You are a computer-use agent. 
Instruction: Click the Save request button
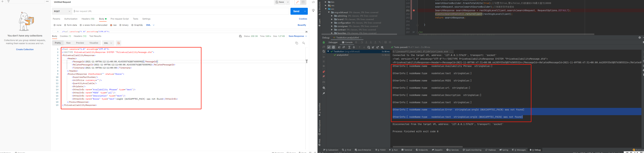pyautogui.click(x=280, y=2)
